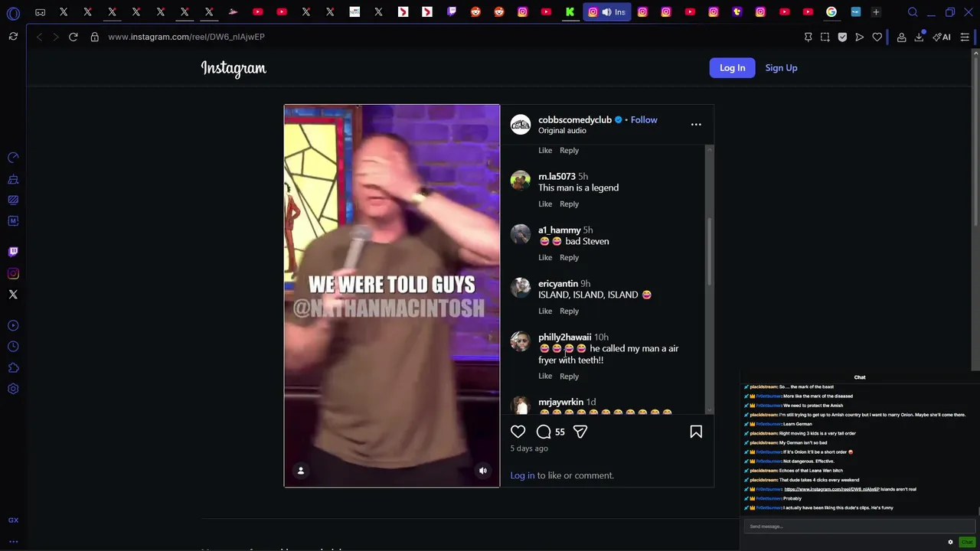The width and height of the screenshot is (980, 551).
Task: Like rn.la5073's comment
Action: 545,204
